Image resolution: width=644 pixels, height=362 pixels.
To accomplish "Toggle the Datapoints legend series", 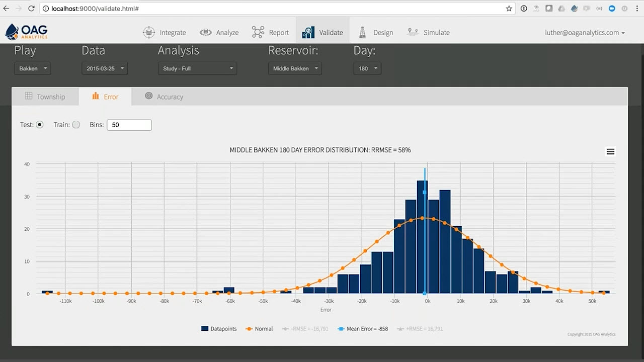I will 219,329.
